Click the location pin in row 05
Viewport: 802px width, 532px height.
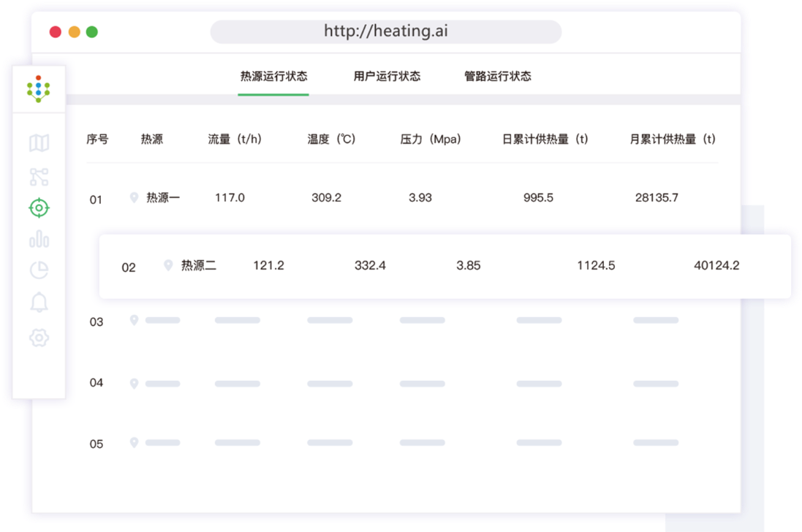134,442
